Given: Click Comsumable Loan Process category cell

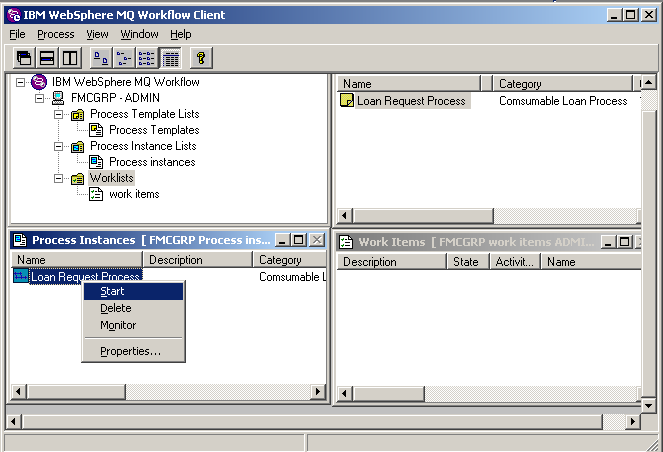Looking at the screenshot, I should pyautogui.click(x=563, y=101).
